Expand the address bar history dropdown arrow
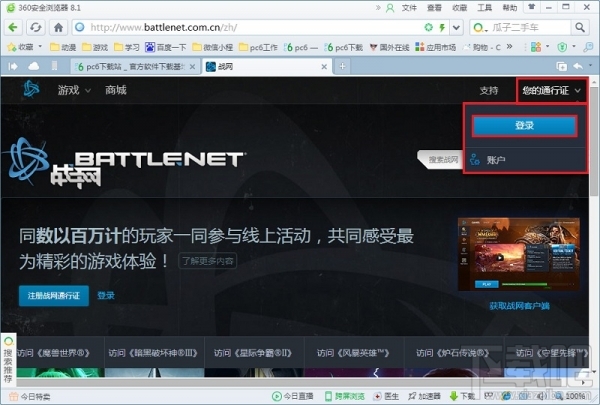Viewport: 600px width, 405px height. (x=456, y=27)
